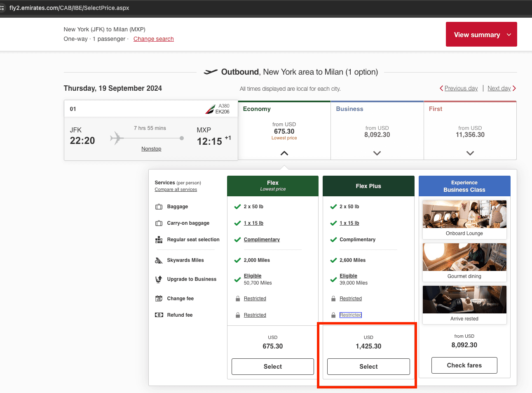Screen dimensions: 532x393
Task: Select the Flex fare for 675.30
Action: pyautogui.click(x=272, y=367)
